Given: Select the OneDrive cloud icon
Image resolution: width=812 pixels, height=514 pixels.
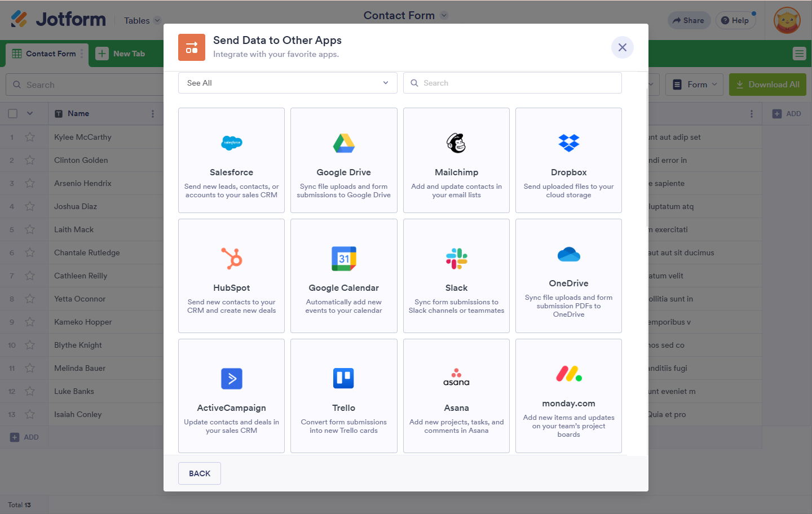Looking at the screenshot, I should (x=569, y=255).
